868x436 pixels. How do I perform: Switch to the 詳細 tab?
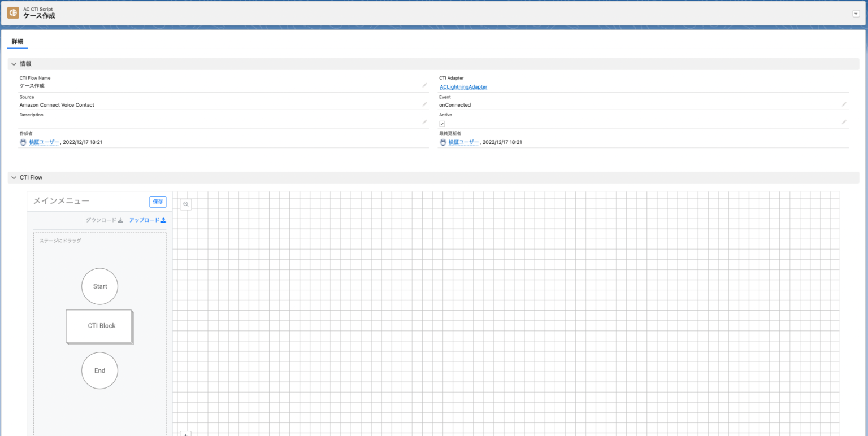pos(16,42)
